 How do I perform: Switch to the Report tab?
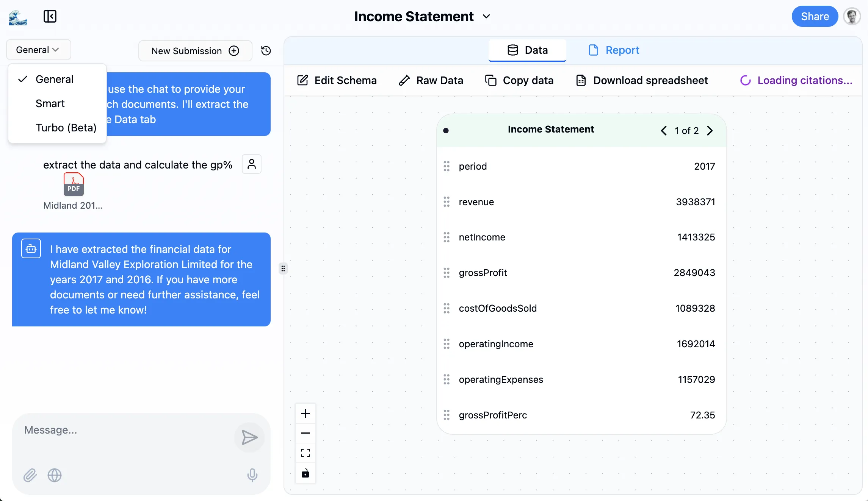pyautogui.click(x=614, y=50)
